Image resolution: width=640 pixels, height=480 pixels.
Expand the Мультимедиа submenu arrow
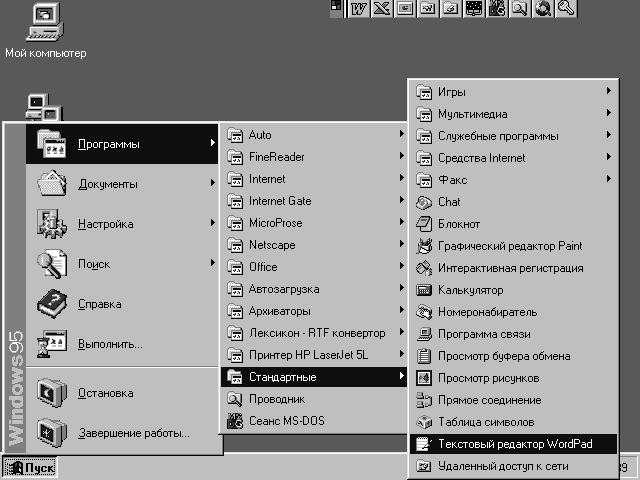point(609,113)
